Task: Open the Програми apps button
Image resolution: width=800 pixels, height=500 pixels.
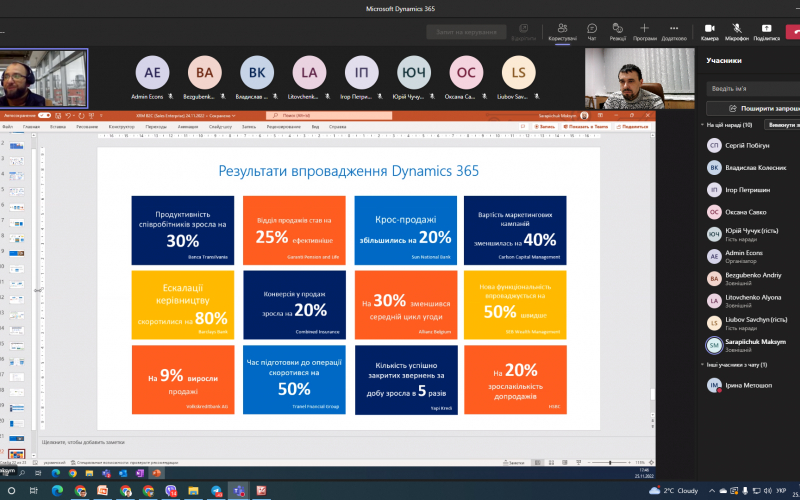Action: (644, 32)
